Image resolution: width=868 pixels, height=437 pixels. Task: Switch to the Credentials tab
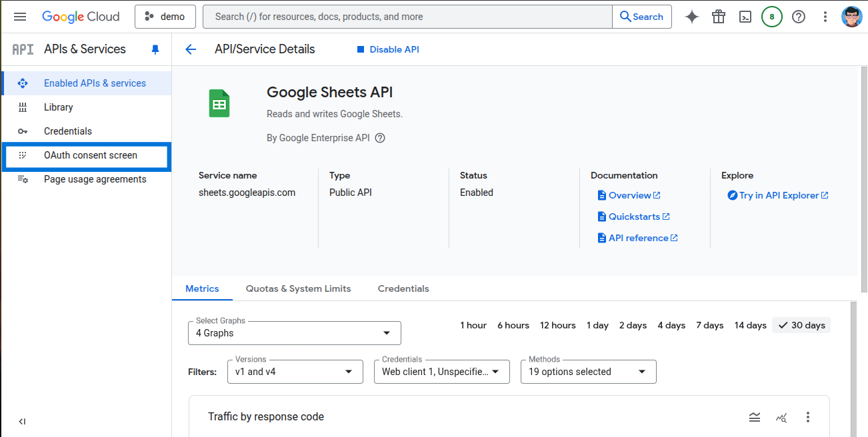[403, 288]
